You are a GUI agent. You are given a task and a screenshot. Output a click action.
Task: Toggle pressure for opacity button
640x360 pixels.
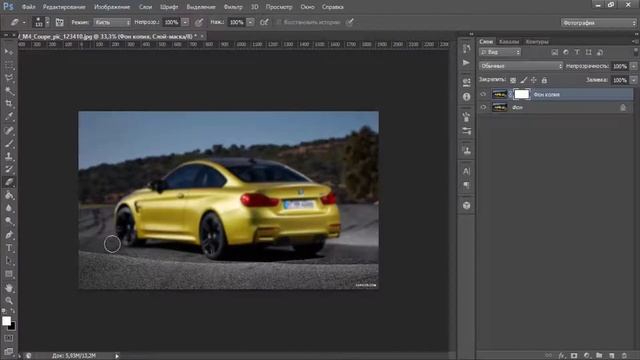pyautogui.click(x=199, y=22)
